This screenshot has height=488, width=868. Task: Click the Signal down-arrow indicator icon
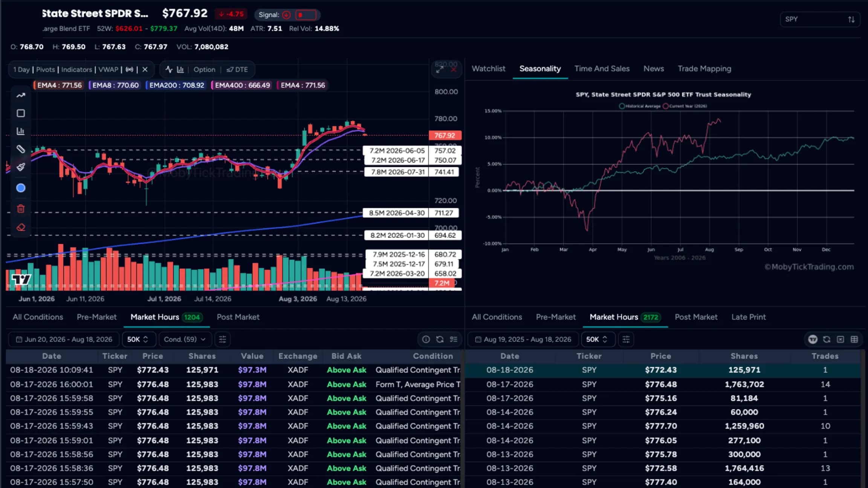click(286, 15)
